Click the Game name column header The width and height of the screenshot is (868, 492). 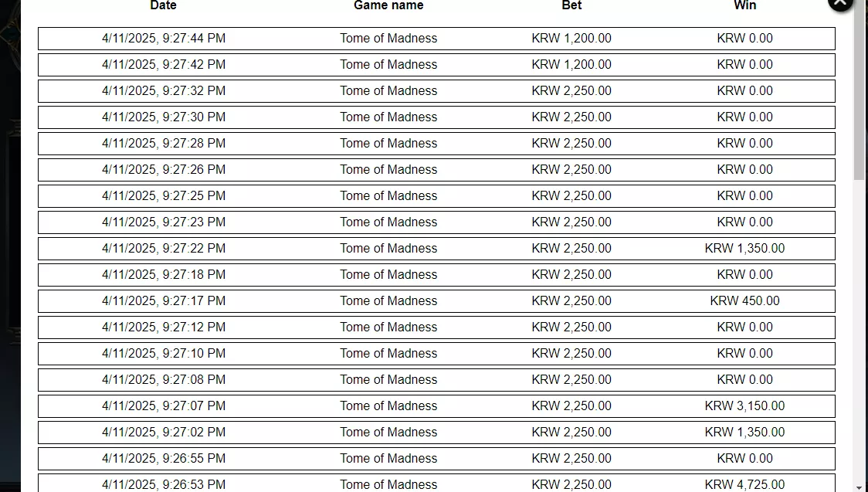[x=388, y=5]
